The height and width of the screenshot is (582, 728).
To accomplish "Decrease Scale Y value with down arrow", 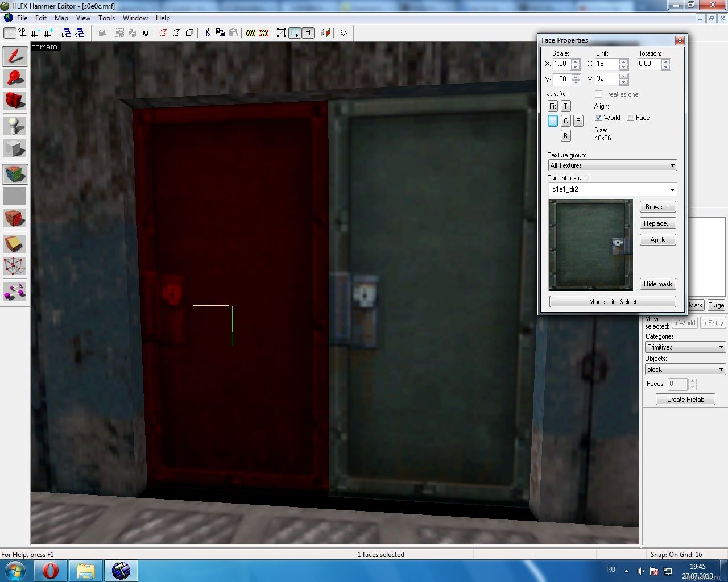I will tap(576, 82).
